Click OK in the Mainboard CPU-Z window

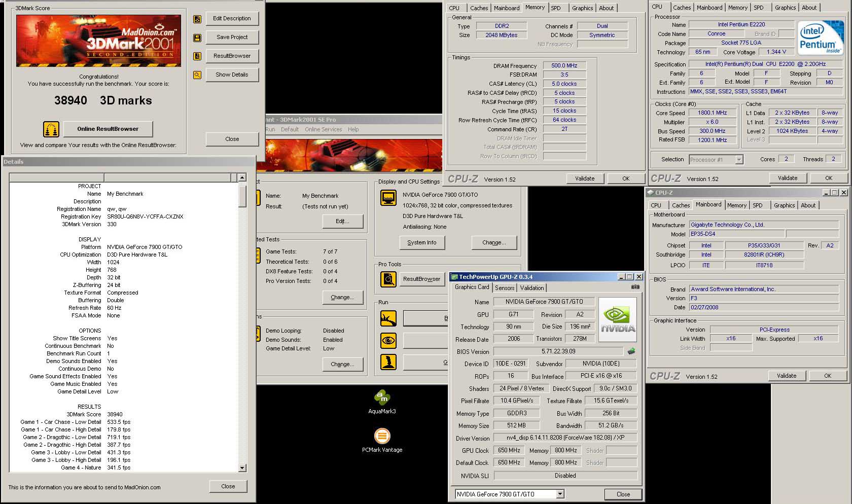click(x=828, y=376)
